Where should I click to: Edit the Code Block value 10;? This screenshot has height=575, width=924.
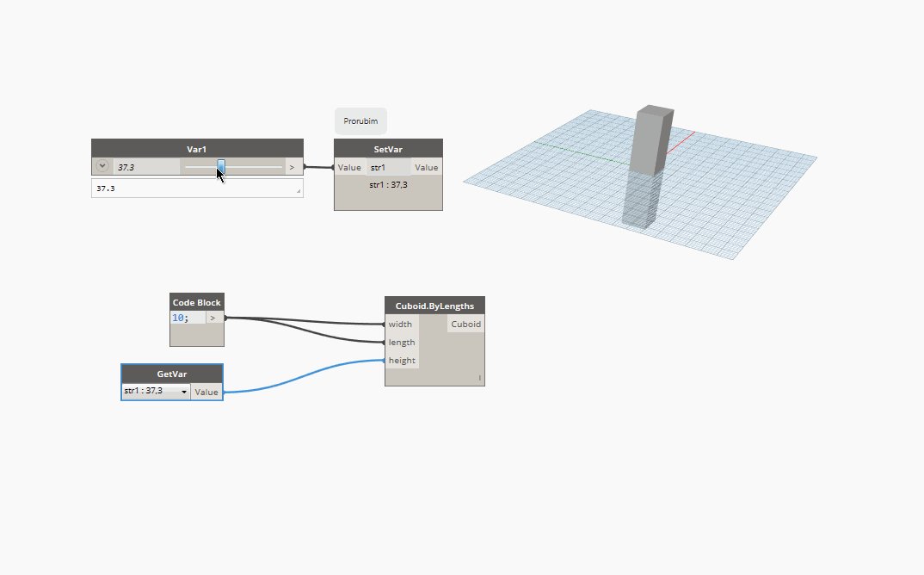[x=188, y=318]
